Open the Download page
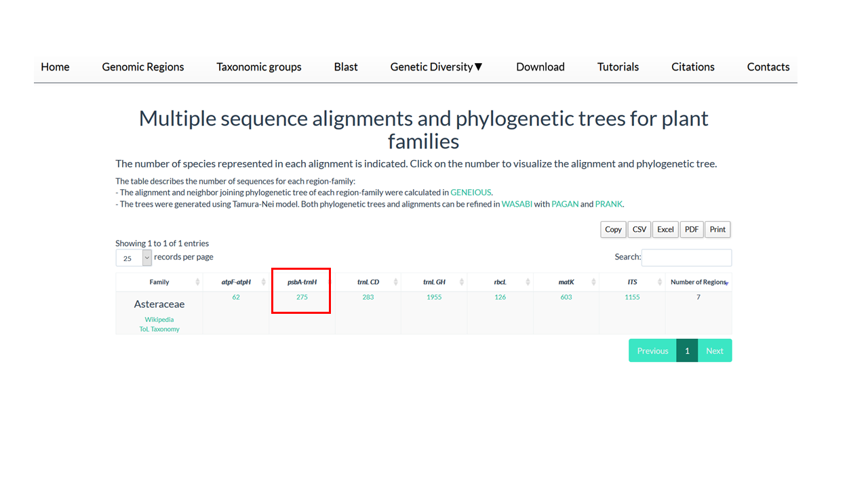This screenshot has width=868, height=488. pyautogui.click(x=540, y=66)
